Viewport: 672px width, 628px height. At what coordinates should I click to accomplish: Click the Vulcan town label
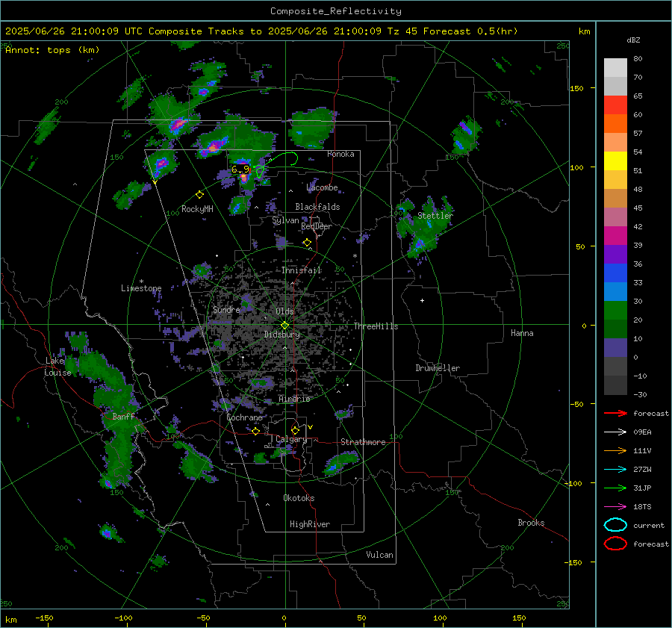[380, 555]
